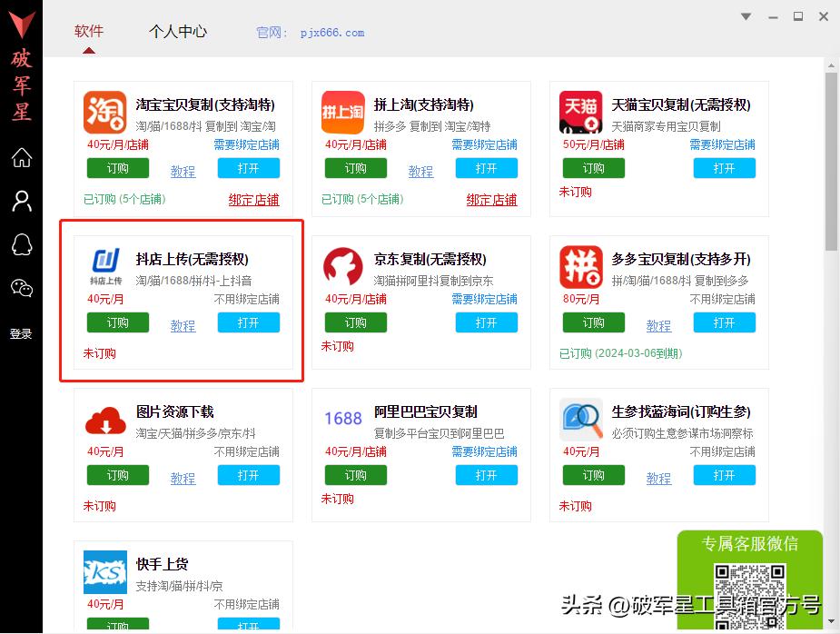Viewport: 840px width, 634px height.
Task: Select the 软件 tab
Action: click(x=88, y=30)
